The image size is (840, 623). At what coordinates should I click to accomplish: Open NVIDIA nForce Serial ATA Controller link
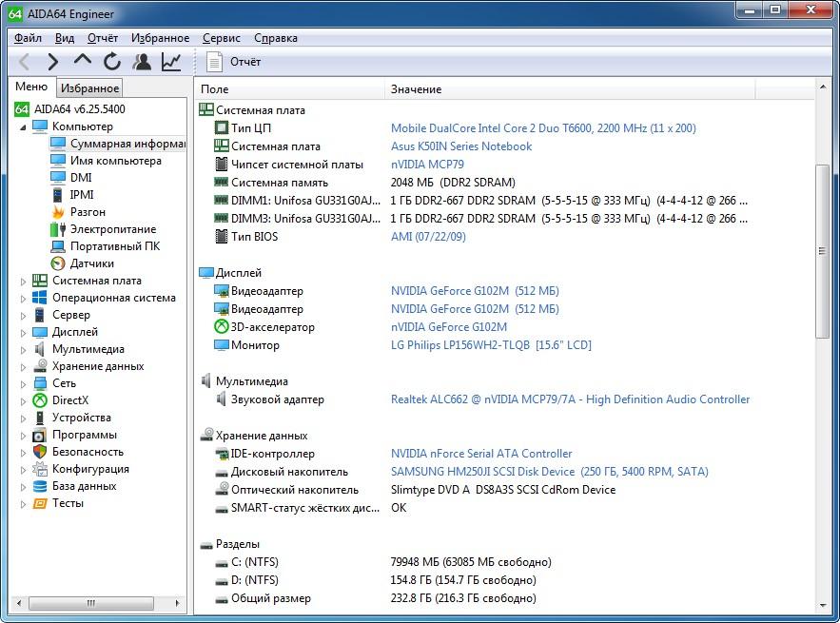pos(481,453)
